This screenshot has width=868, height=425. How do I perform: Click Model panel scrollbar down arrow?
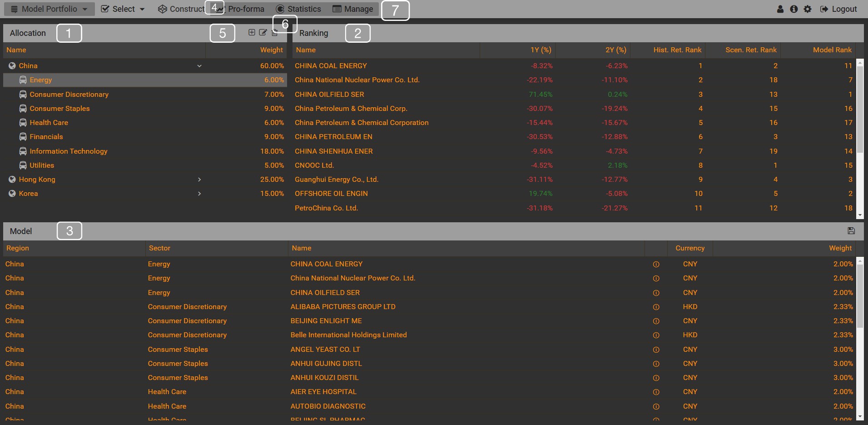tap(860, 416)
